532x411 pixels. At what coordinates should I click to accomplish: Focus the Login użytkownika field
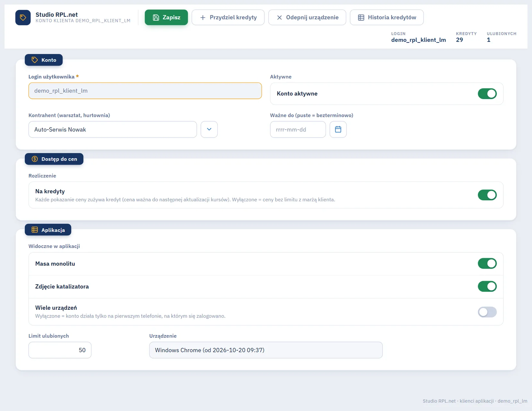click(x=145, y=91)
